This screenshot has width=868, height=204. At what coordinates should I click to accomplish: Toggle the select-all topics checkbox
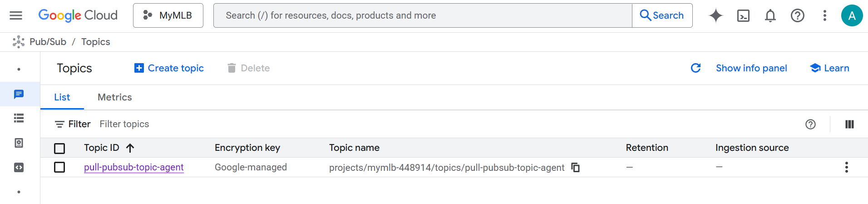pos(59,148)
